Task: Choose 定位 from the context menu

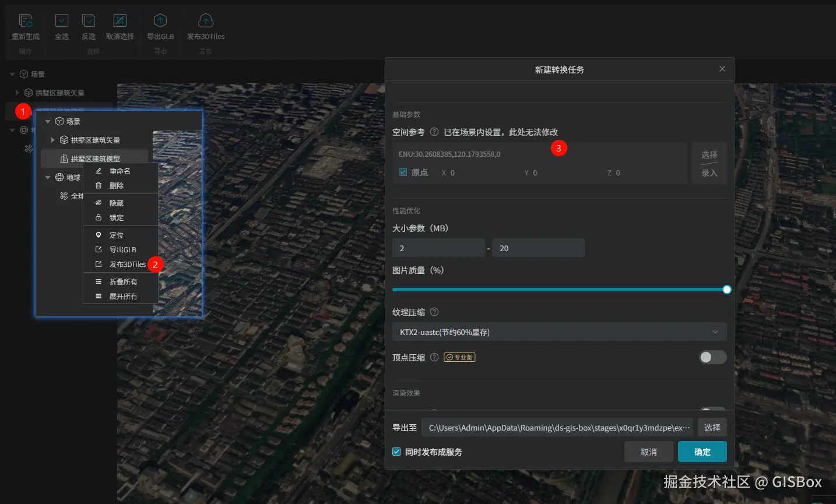Action: point(121,235)
